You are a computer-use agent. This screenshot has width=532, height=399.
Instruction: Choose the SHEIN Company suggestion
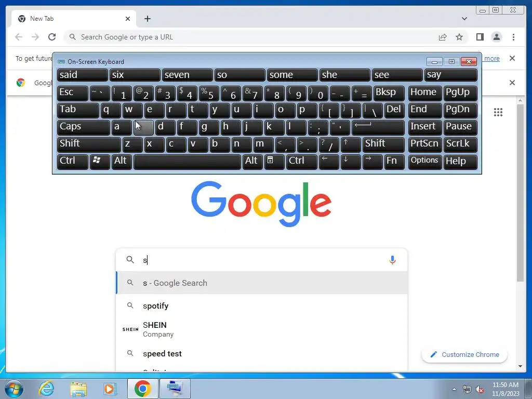[261, 329]
